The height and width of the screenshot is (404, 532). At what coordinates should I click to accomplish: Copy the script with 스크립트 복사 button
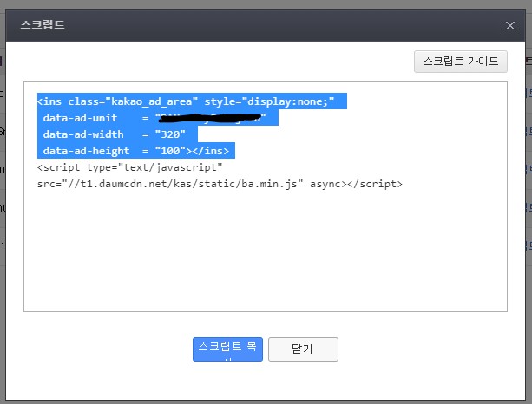coord(227,349)
